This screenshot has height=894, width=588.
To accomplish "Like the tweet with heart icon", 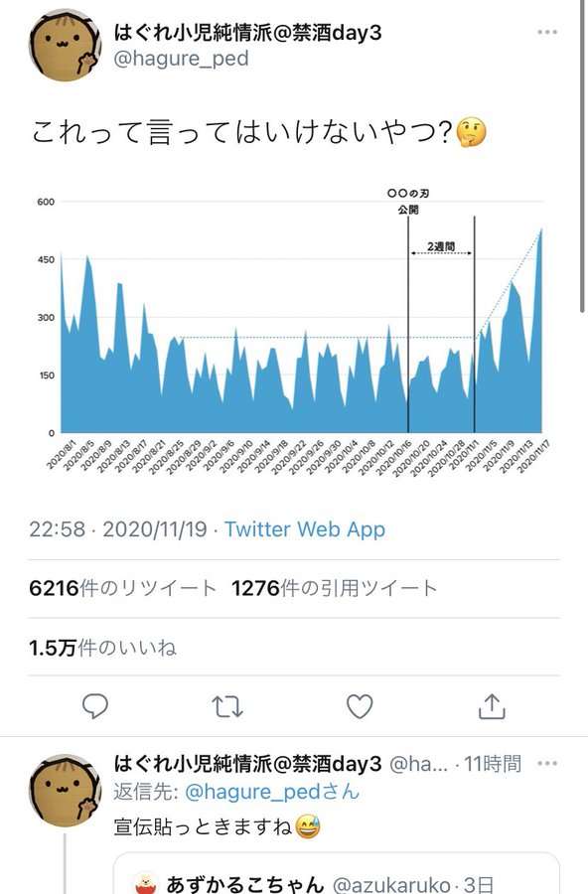I will (360, 706).
